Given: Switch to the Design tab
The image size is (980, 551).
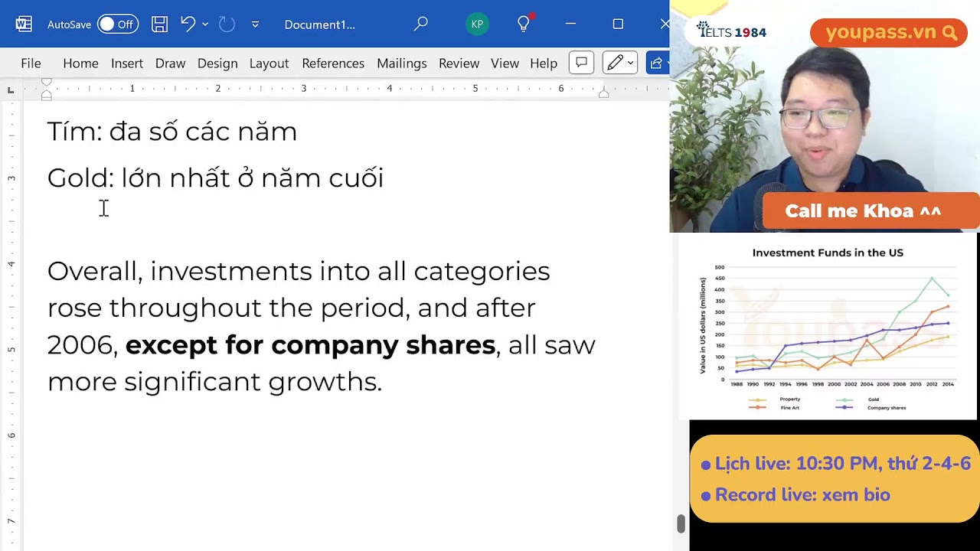Looking at the screenshot, I should tap(217, 64).
